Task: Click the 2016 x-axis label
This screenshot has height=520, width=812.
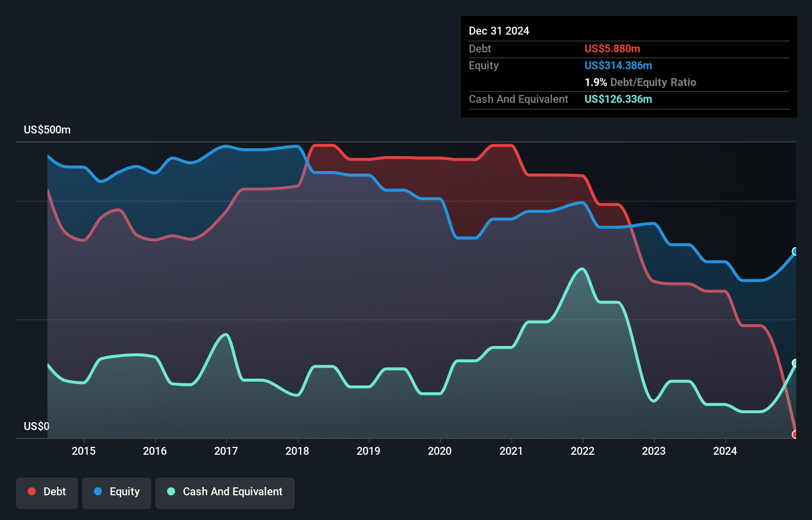Action: point(155,451)
